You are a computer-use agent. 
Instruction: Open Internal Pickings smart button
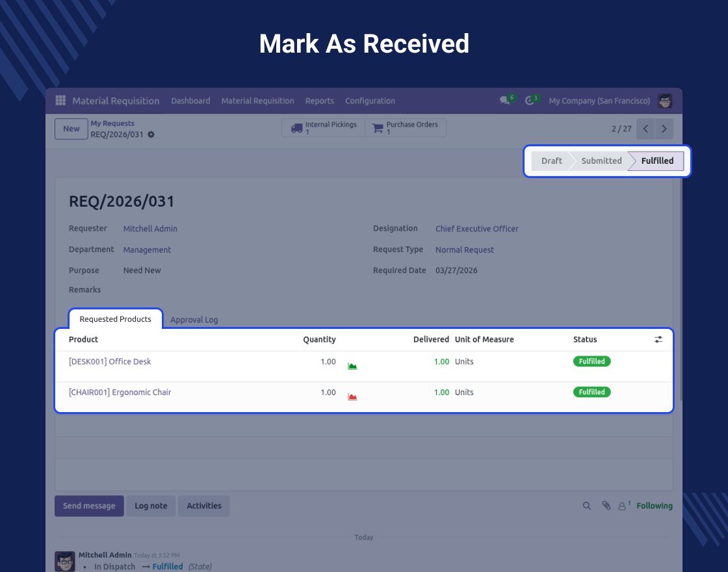323,128
